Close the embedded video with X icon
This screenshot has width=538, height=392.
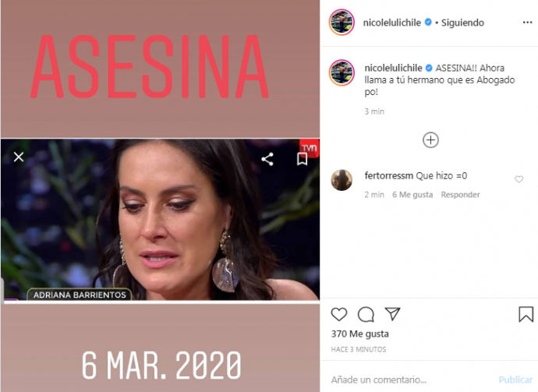pyautogui.click(x=19, y=157)
